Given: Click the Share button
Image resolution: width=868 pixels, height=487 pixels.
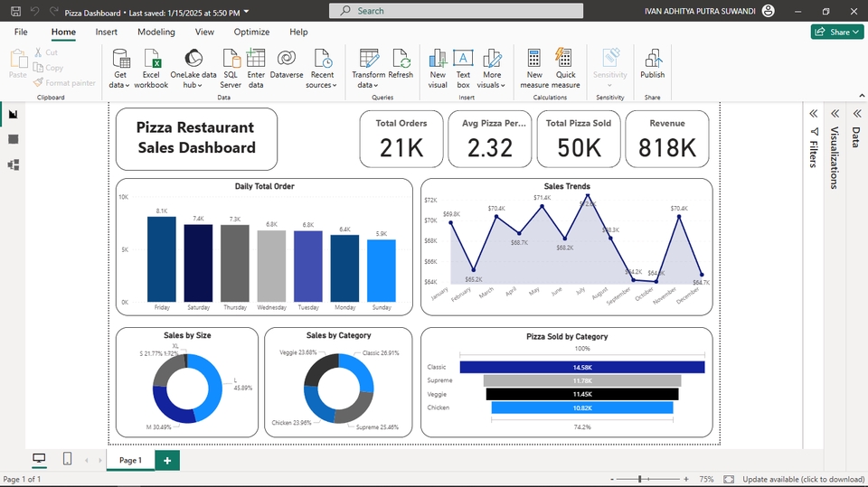Looking at the screenshot, I should click(x=836, y=32).
